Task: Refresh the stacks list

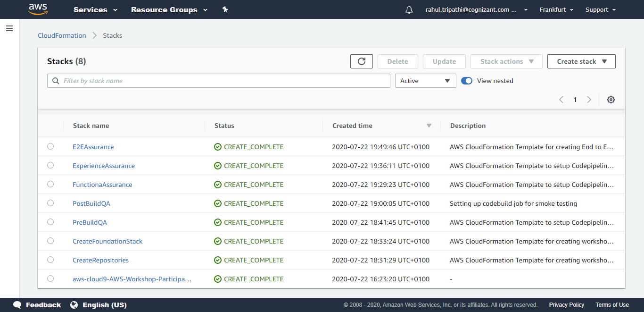Action: pos(362,61)
